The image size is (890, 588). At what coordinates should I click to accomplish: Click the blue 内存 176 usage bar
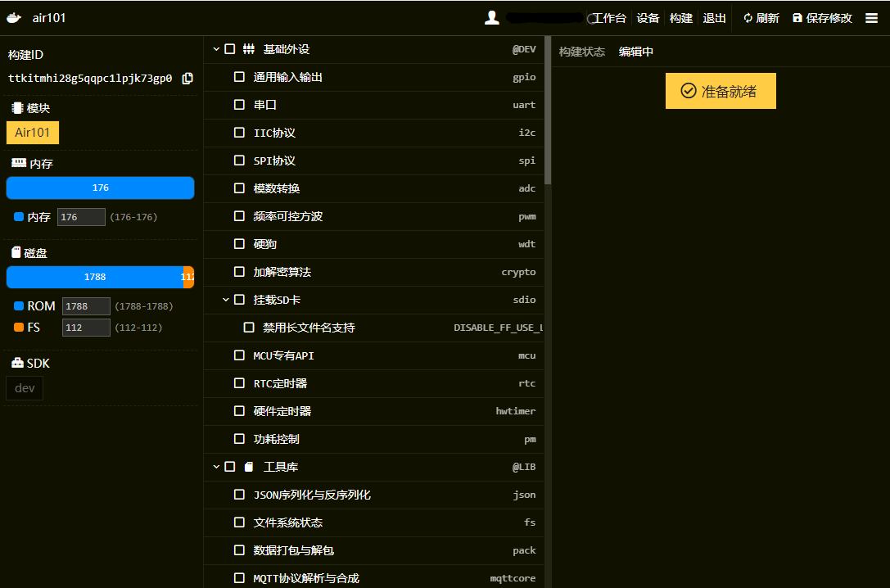pos(100,188)
